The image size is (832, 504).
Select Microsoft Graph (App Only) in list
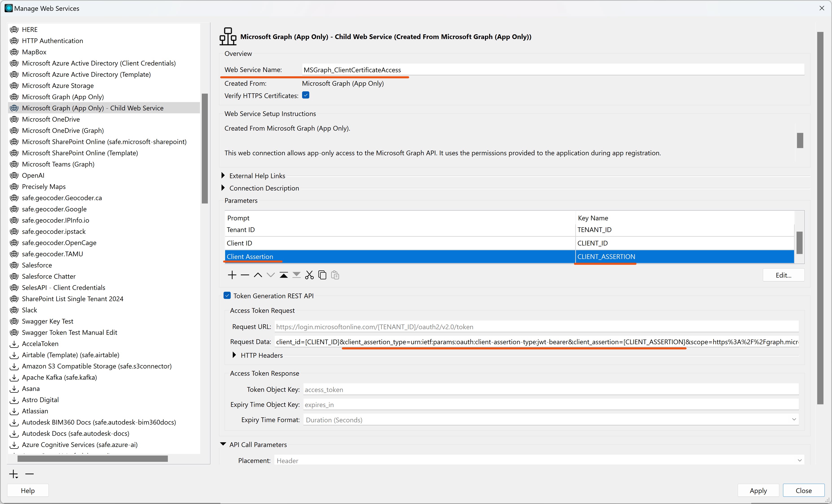pos(63,97)
